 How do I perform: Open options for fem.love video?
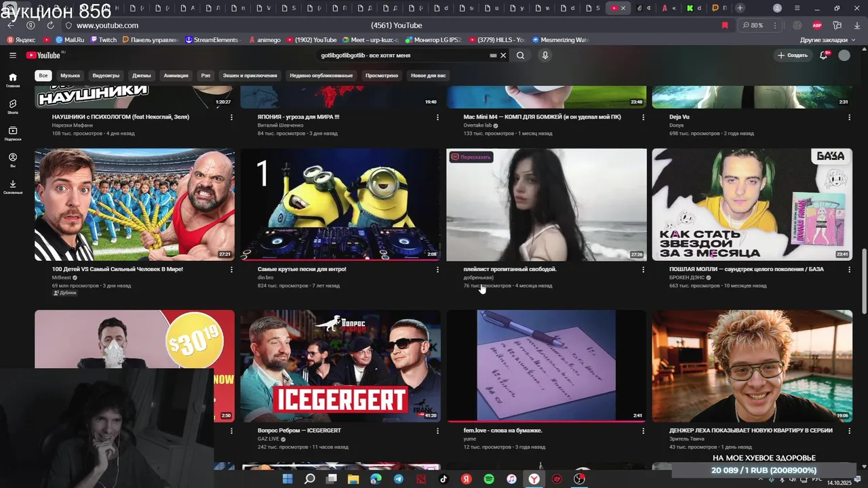pyautogui.click(x=643, y=430)
